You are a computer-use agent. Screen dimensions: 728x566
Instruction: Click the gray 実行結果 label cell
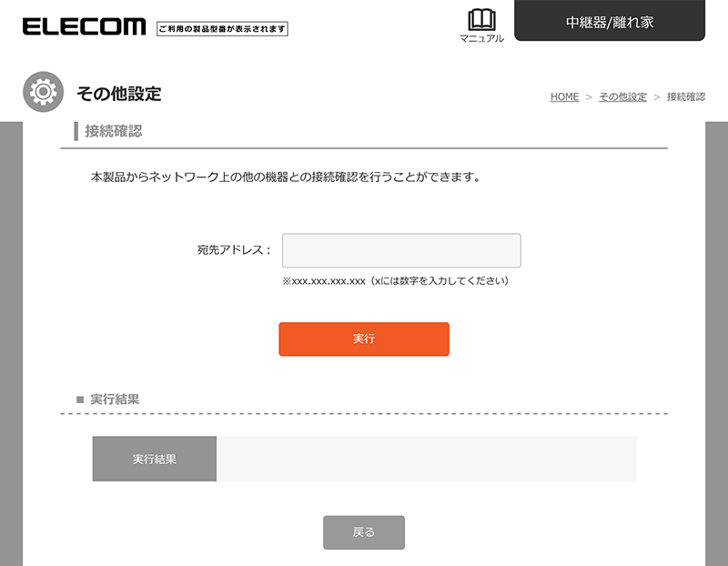coord(155,459)
